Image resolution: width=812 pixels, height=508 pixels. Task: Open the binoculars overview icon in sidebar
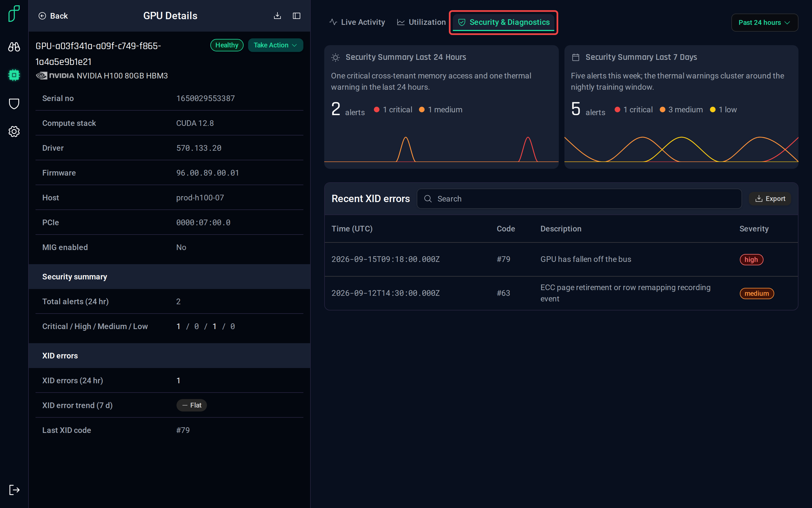14,47
